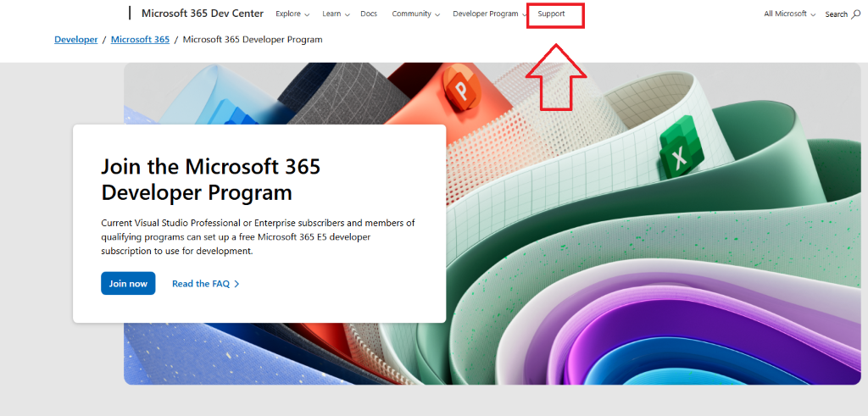Open the Developer Program menu
The image size is (868, 416).
tap(489, 14)
